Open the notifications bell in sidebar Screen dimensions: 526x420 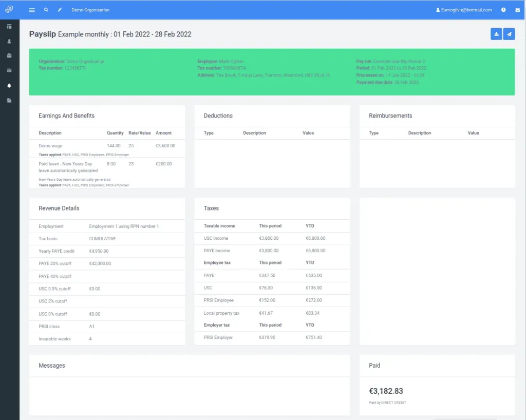coord(9,85)
